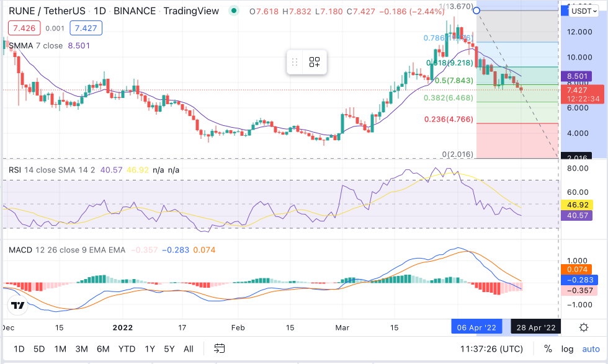Image resolution: width=608 pixels, height=364 pixels.
Task: Select the 1D time range
Action: point(19,349)
